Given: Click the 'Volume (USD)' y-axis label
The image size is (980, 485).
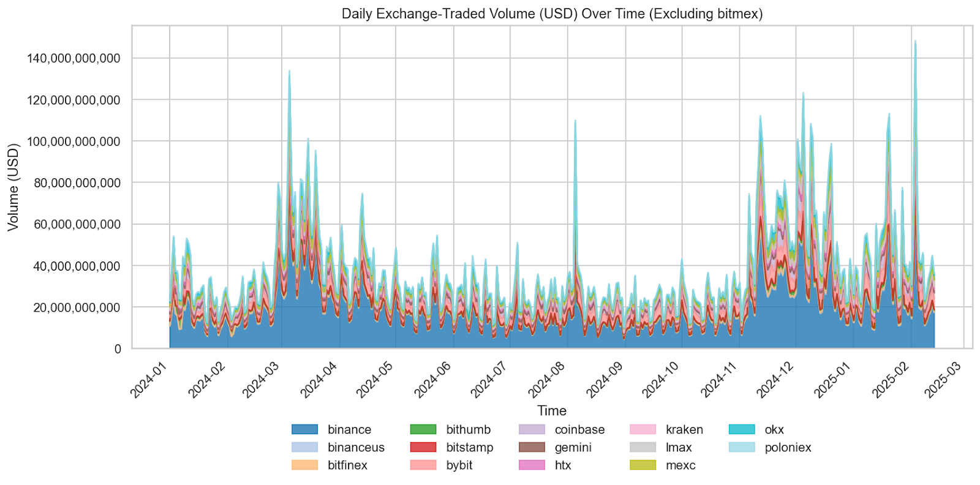Looking at the screenshot, I should click(13, 187).
